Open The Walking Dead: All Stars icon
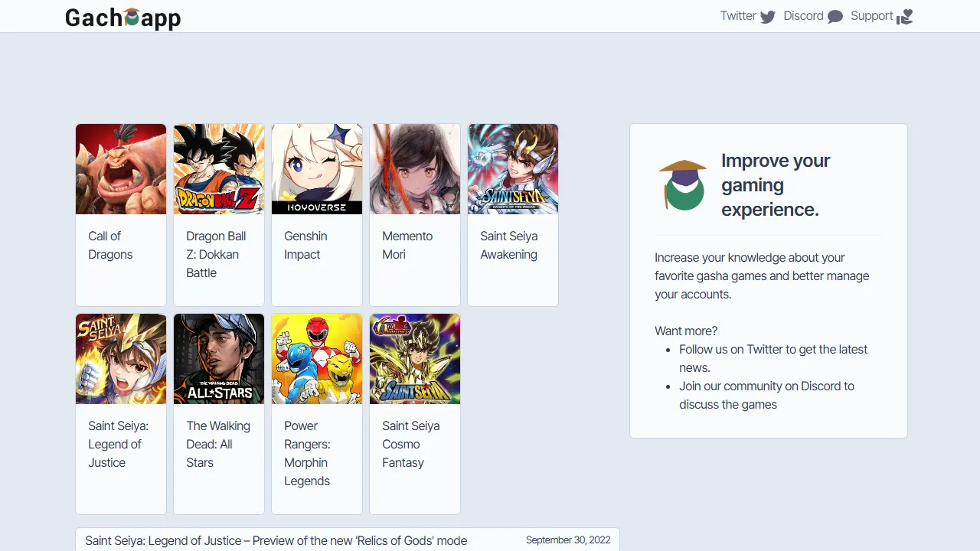Viewport: 980px width, 551px height. [x=219, y=359]
